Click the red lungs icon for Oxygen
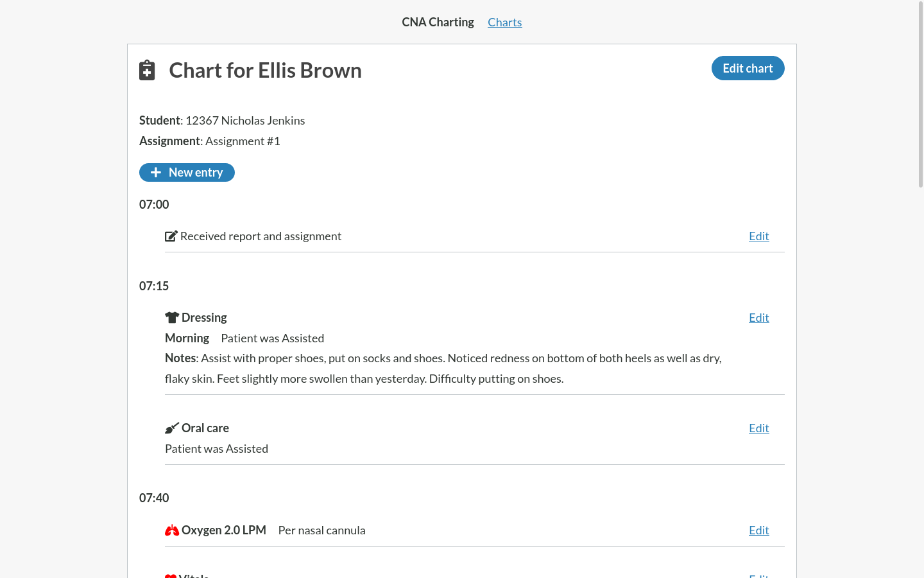The image size is (924, 578). (x=171, y=530)
